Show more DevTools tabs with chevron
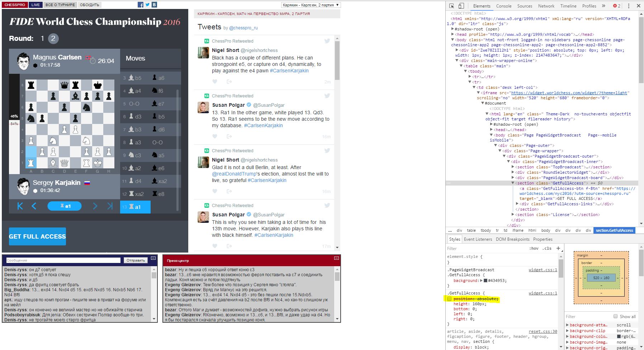Screen dimensions: 644x350 point(603,6)
